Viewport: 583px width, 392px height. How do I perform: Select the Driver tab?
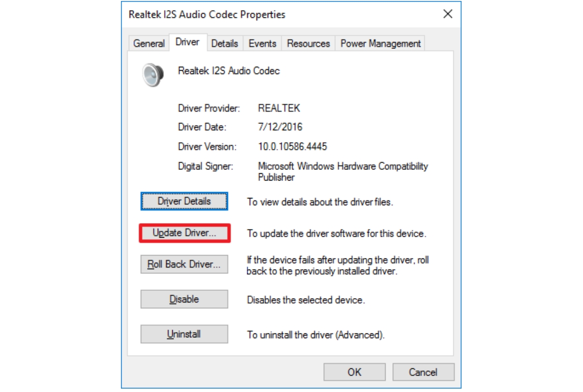click(187, 43)
